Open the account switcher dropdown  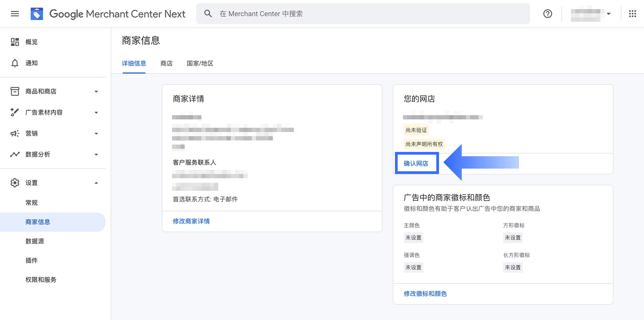(x=608, y=14)
